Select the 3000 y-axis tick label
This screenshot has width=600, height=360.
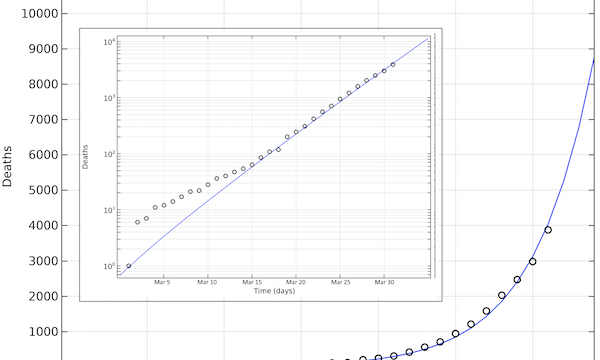point(43,261)
